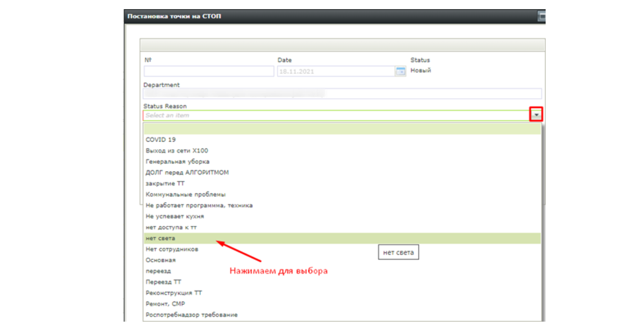Viewport: 644px width, 330px height.
Task: Choose 'ДОЛГ перед АЛГОРИТМОМ' option
Action: click(x=342, y=172)
